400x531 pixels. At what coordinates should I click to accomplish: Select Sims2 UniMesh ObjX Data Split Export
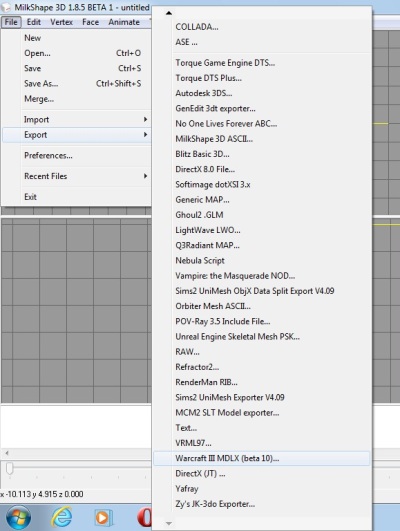tap(261, 291)
